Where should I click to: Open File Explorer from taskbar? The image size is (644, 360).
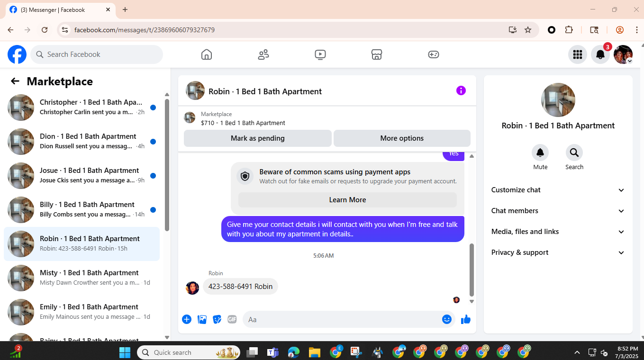(315, 352)
